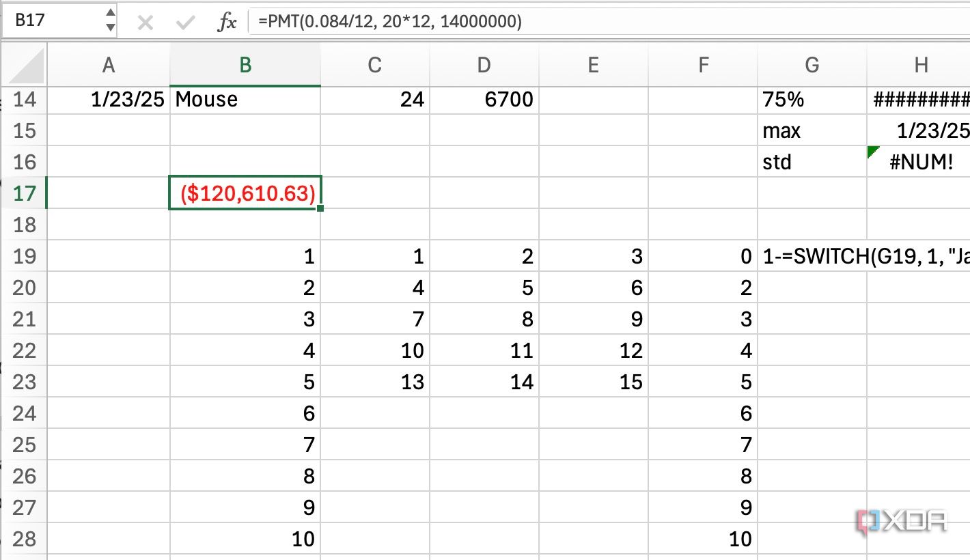This screenshot has height=560, width=970.
Task: Click column header B
Action: tap(245, 64)
